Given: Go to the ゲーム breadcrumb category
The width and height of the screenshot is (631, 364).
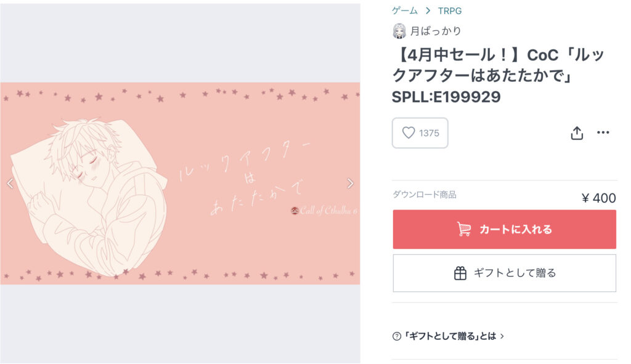Looking at the screenshot, I should pos(405,10).
